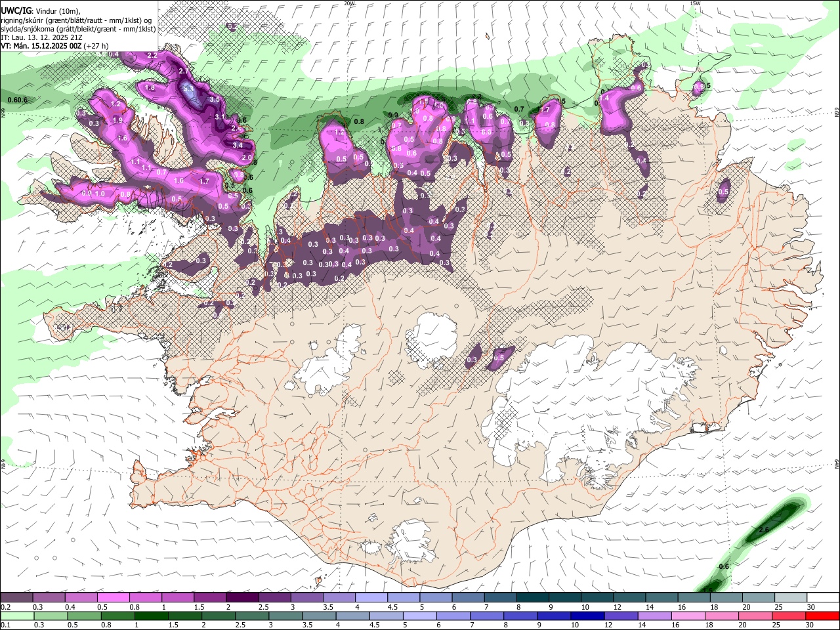Click the '(+27 h)' forecast offset text
840x630 pixels.
click(x=96, y=46)
